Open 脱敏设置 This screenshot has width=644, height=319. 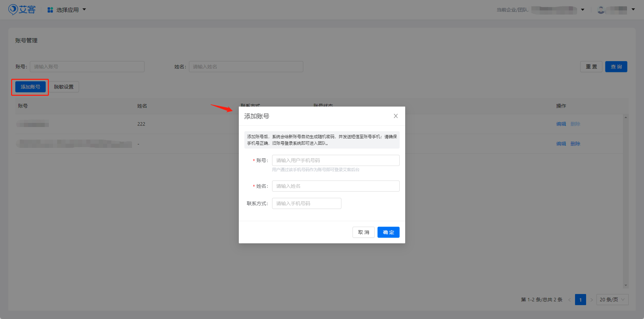pos(64,87)
